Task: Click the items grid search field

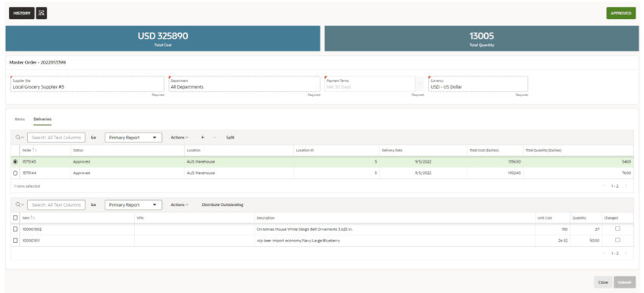Action: (56, 204)
